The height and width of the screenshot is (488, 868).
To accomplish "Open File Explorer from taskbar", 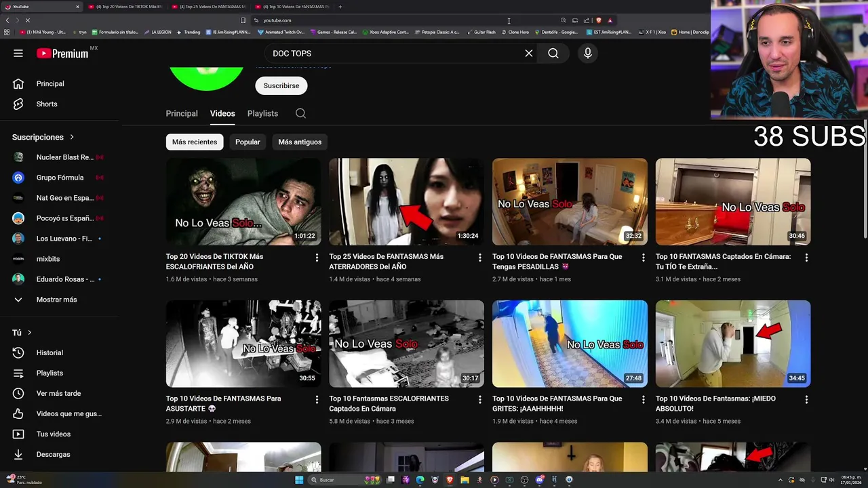I will [465, 480].
